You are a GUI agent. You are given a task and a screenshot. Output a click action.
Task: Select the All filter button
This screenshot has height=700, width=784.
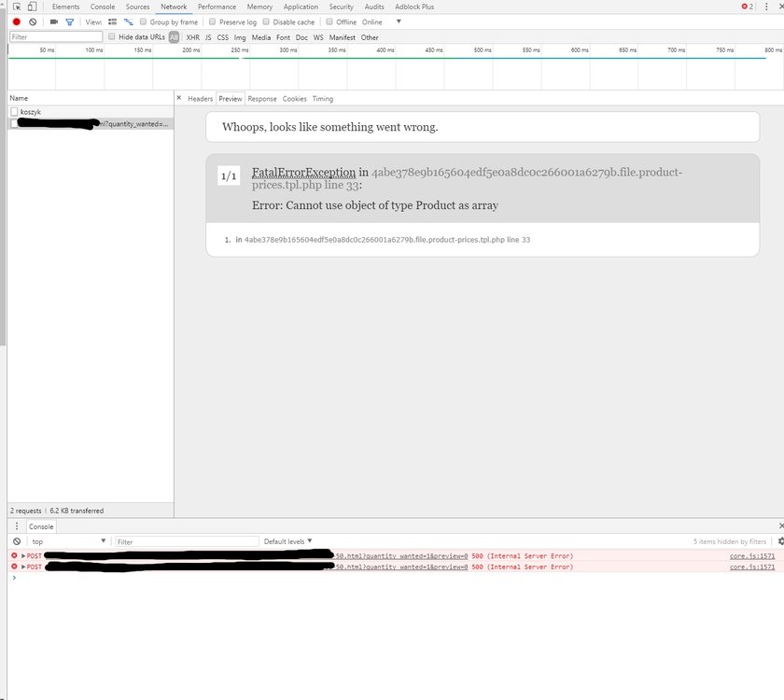(174, 37)
